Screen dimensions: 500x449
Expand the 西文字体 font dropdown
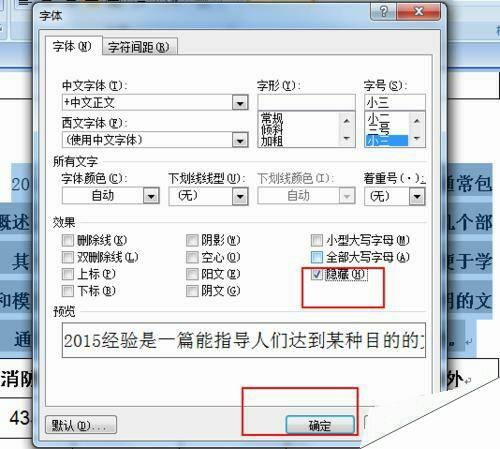pos(240,140)
